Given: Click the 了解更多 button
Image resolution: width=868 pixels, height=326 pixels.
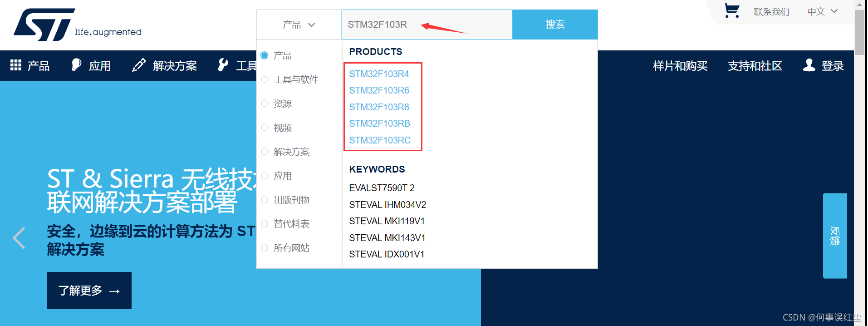Looking at the screenshot, I should click(x=89, y=290).
